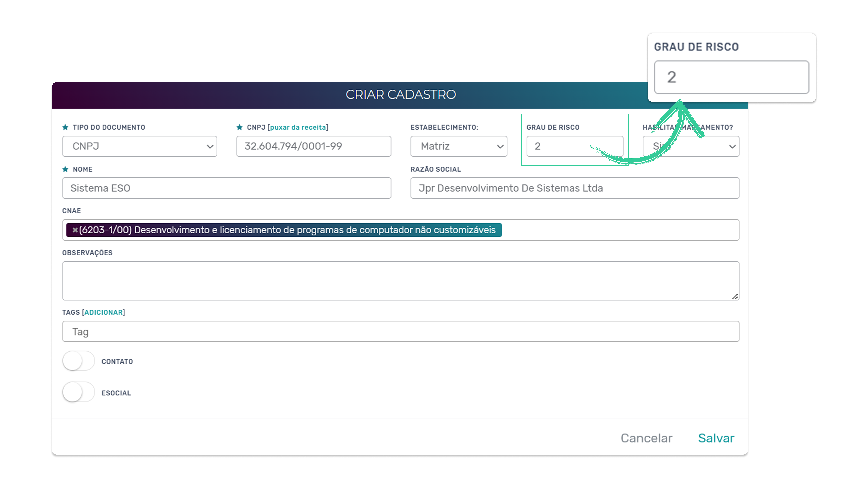The image size is (868, 488).
Task: Click the star icon beside Nome label
Action: tap(65, 169)
